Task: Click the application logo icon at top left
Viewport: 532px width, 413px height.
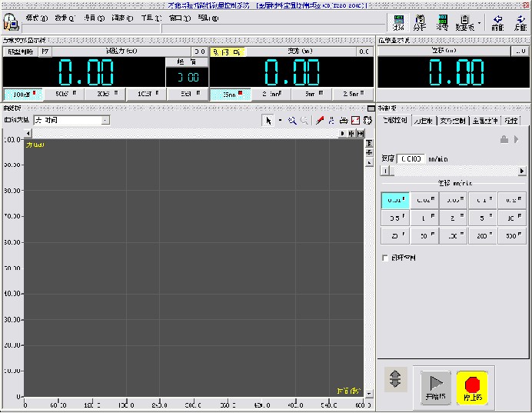Action: 11,22
